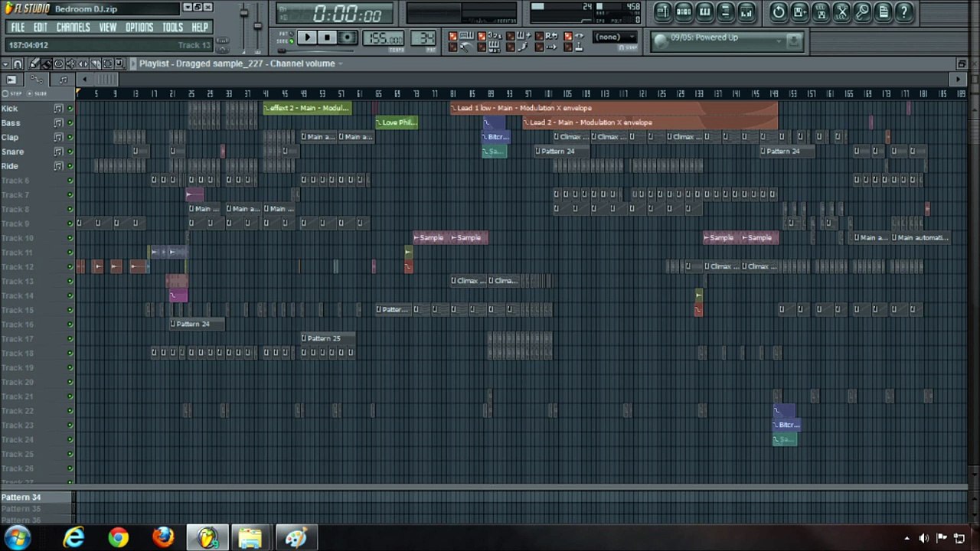Open the Piano roll window
Screen dimensions: 980x551
point(705,12)
